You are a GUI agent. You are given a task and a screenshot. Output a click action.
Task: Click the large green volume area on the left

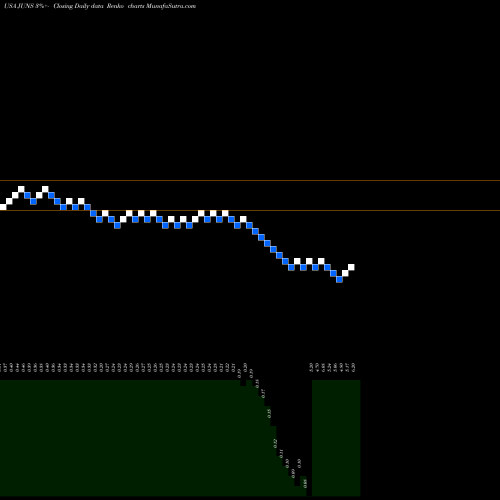[120, 438]
